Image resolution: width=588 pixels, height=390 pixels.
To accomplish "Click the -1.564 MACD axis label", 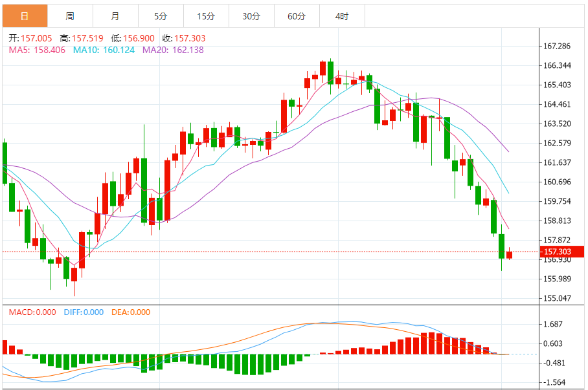I will coord(553,382).
